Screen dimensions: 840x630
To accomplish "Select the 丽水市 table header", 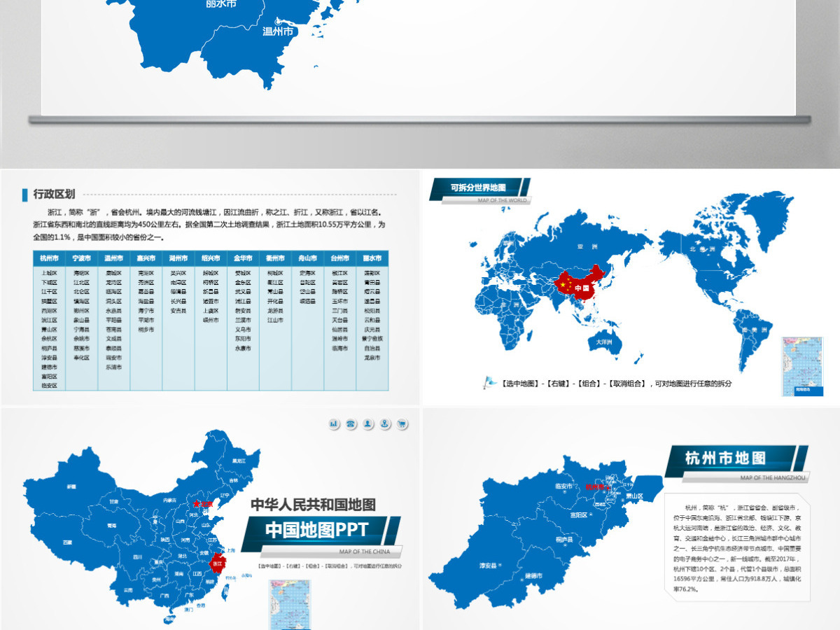I will pos(372,258).
